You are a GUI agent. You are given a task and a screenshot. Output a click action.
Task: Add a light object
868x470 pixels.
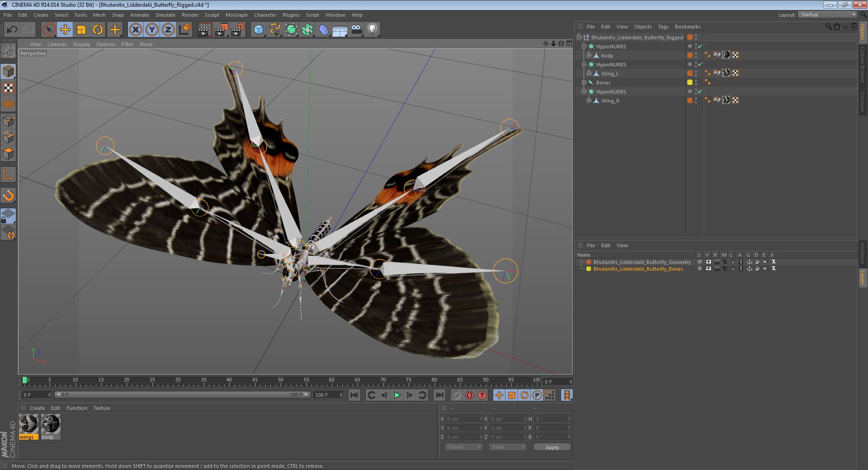[373, 30]
